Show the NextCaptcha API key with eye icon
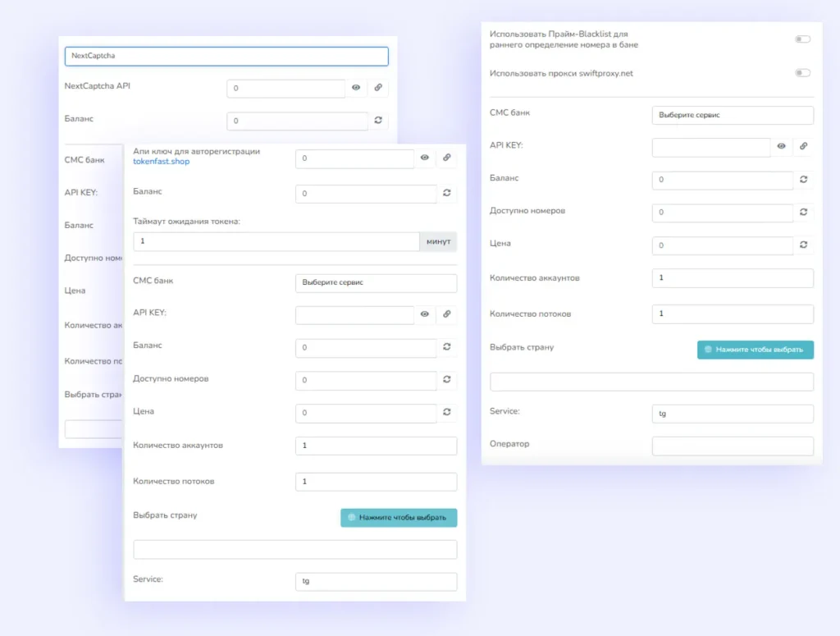This screenshot has width=840, height=636. 356,88
